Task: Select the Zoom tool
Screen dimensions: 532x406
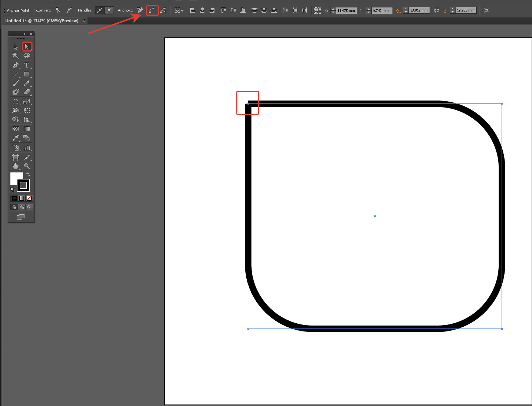Action: tap(27, 166)
